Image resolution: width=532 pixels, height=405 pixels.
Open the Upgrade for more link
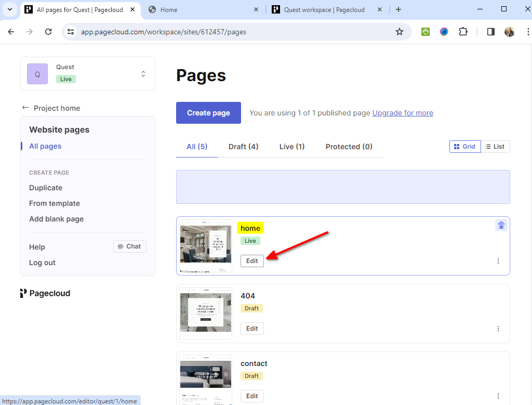tap(403, 113)
